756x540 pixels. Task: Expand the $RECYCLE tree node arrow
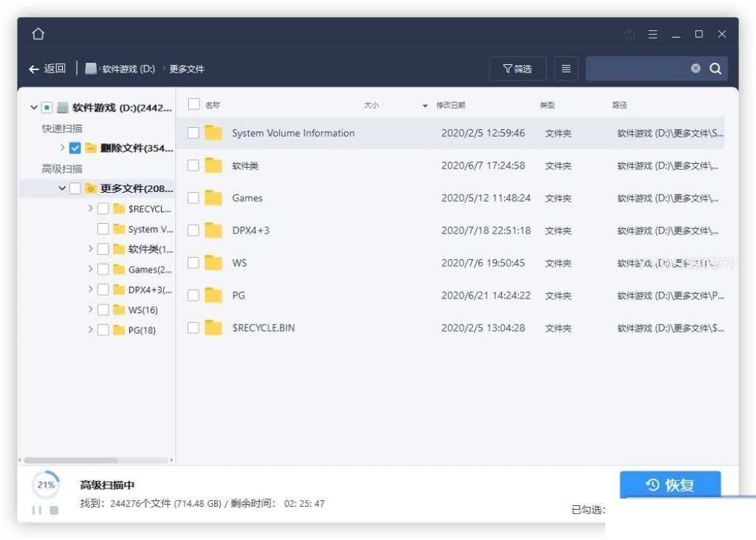(90, 208)
